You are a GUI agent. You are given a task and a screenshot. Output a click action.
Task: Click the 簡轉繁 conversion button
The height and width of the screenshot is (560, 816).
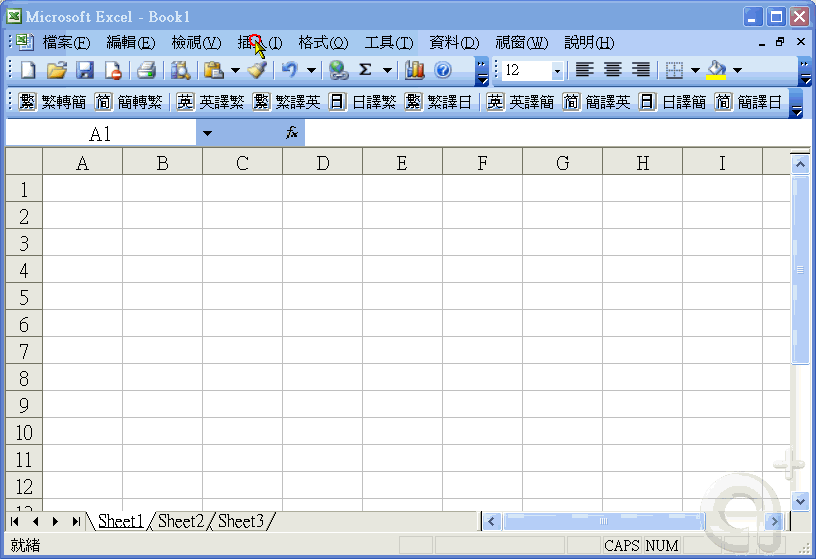coord(129,101)
